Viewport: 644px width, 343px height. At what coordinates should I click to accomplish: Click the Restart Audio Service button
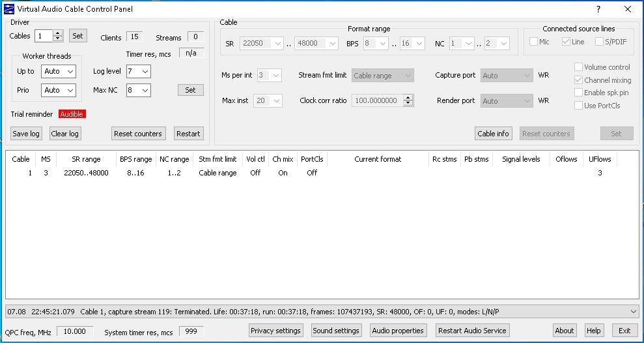click(x=472, y=331)
